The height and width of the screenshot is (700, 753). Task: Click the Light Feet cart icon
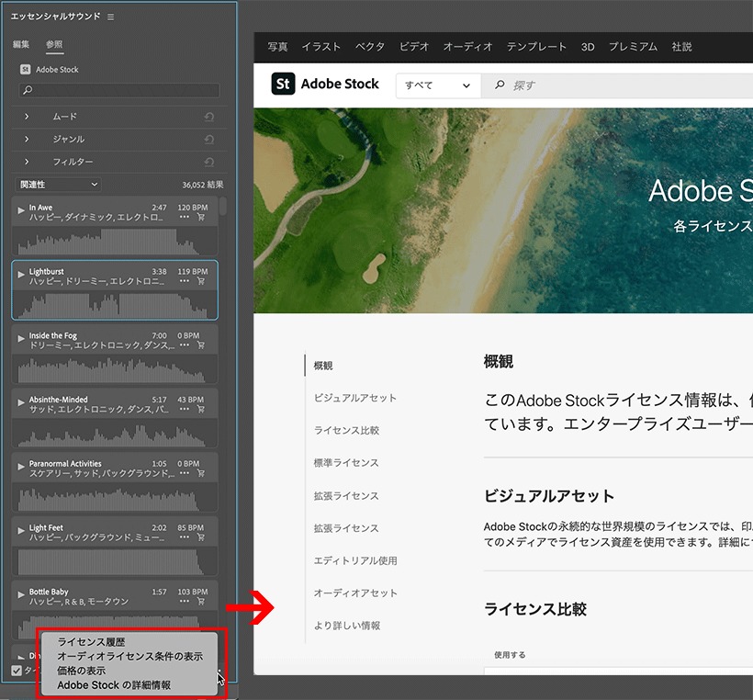(x=201, y=537)
